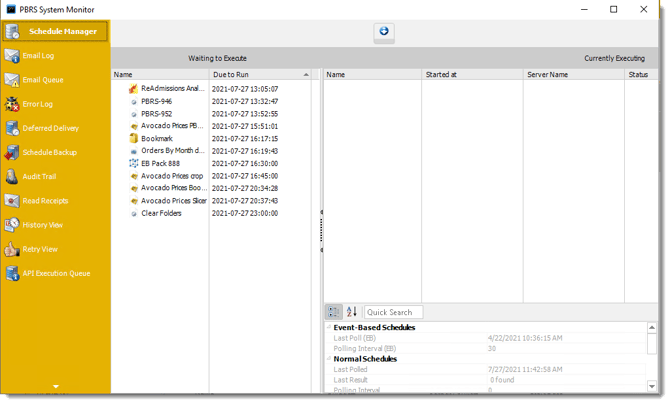Click the vertical splitter handle between panes
Viewport: 670px width, 404px height.
point(321,231)
